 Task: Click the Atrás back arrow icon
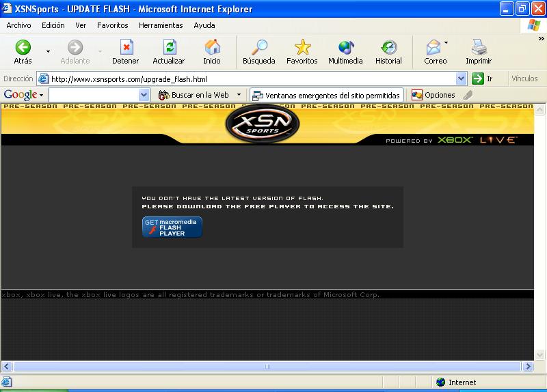[23, 47]
